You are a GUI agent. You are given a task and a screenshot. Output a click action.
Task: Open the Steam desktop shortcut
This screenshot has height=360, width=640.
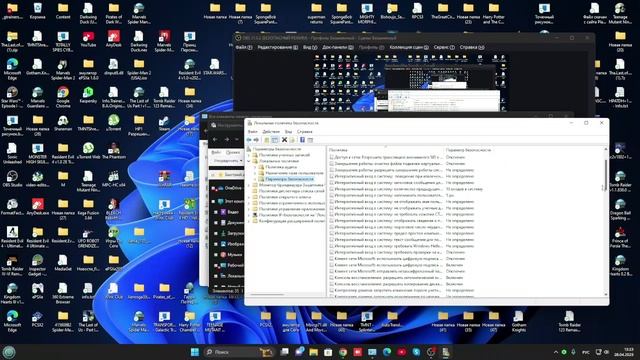(x=164, y=123)
